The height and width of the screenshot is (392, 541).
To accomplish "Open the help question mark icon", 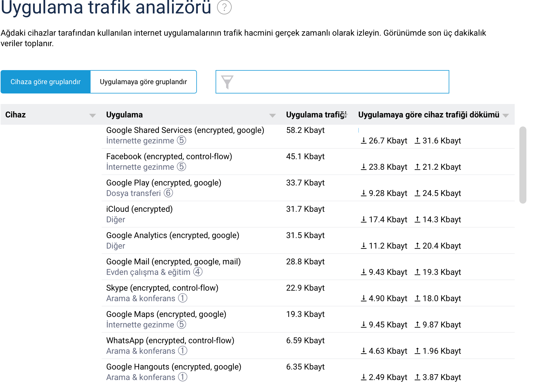I will point(224,7).
